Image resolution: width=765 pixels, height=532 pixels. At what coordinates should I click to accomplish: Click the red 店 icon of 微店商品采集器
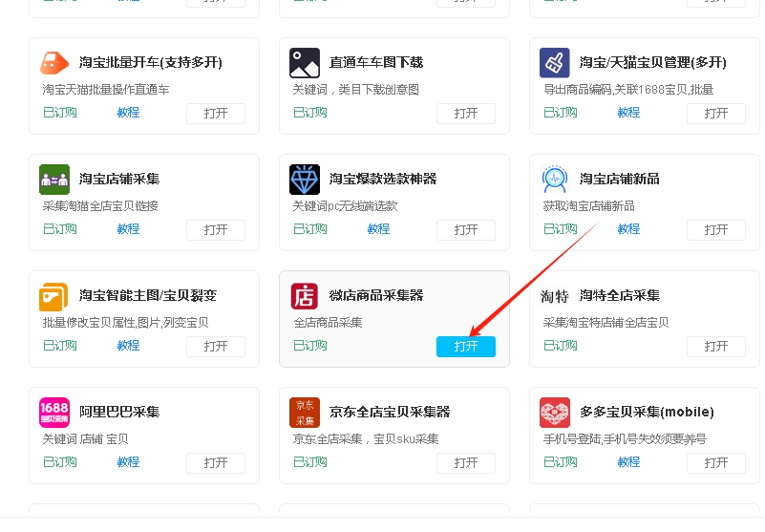click(x=305, y=296)
